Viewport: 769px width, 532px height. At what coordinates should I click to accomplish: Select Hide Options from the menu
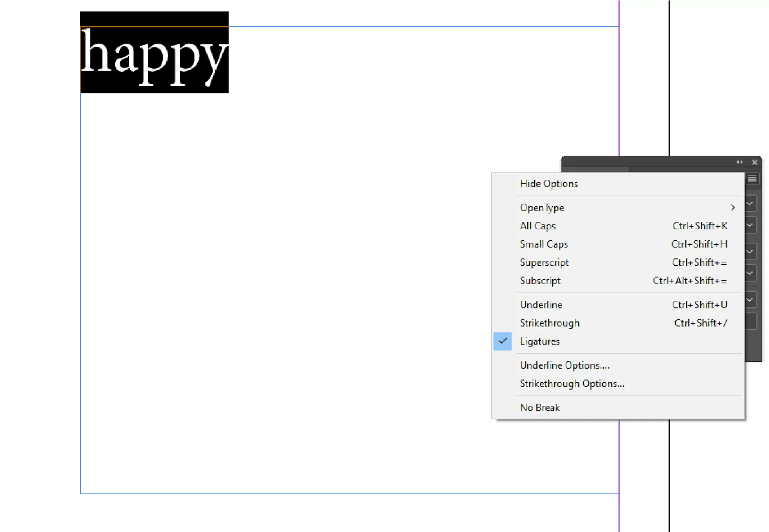548,184
